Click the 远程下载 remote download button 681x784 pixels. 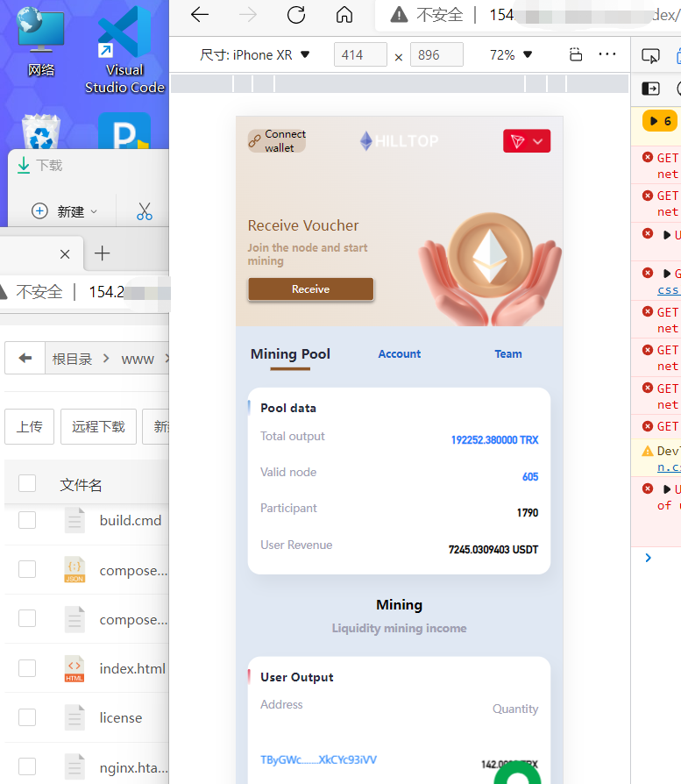tap(98, 427)
